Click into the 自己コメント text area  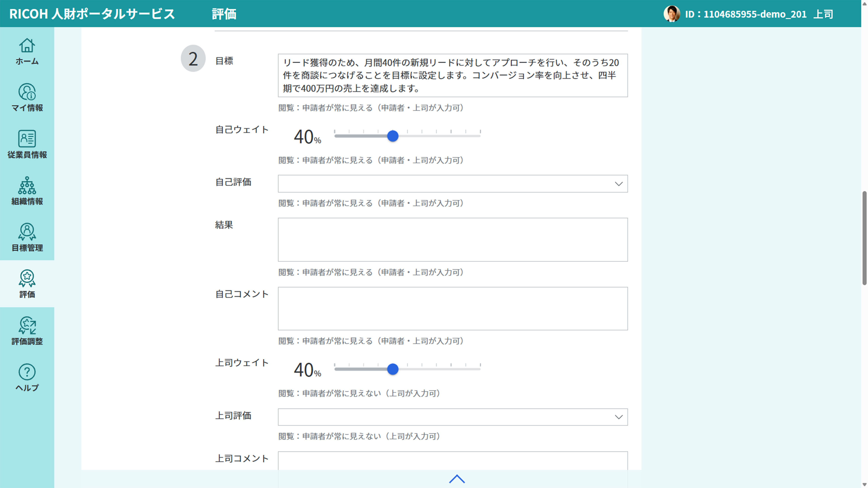tap(453, 308)
